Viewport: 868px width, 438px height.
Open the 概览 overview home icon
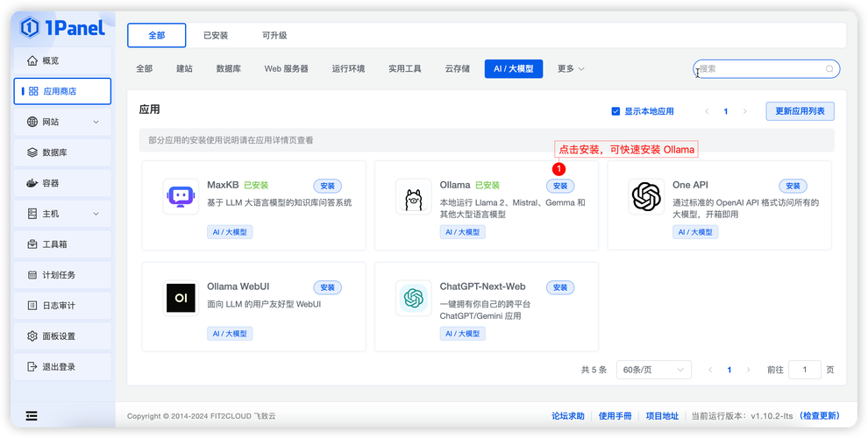click(x=32, y=60)
